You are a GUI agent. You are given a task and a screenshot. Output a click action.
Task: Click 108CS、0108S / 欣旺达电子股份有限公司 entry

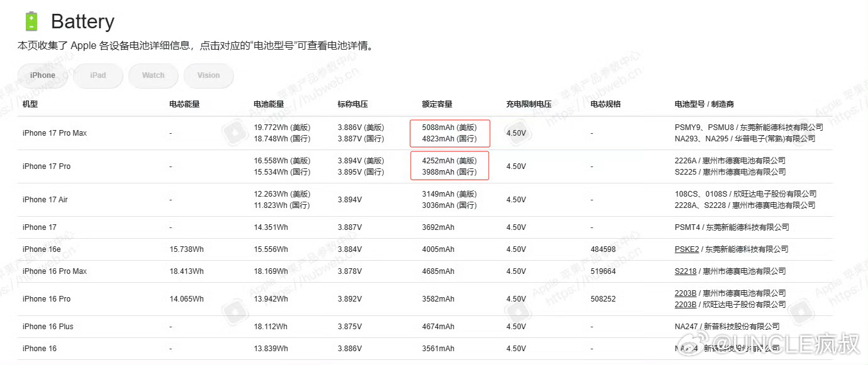point(746,194)
